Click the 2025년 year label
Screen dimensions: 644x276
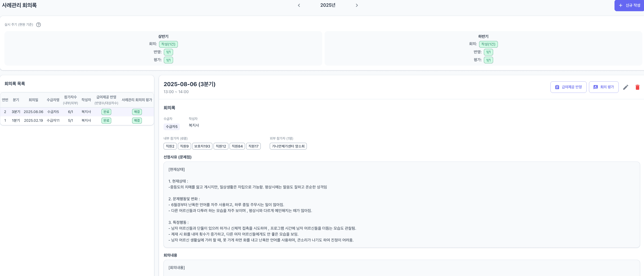(x=328, y=5)
